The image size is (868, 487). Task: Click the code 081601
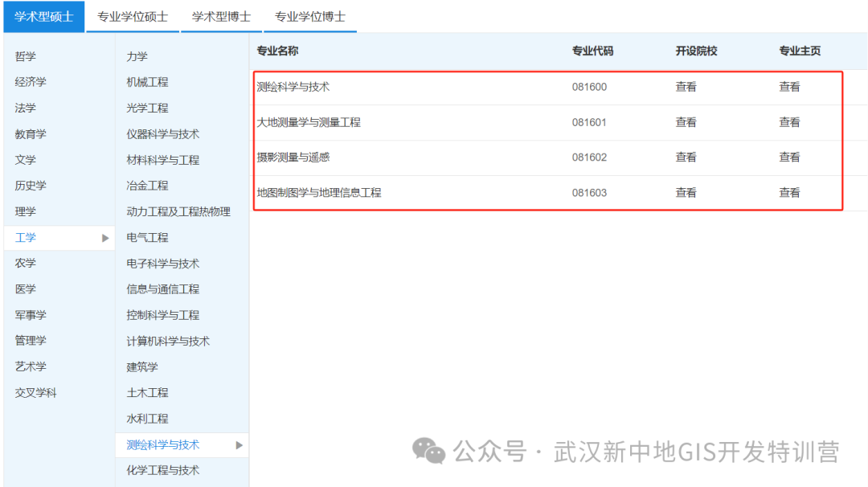[x=590, y=122]
